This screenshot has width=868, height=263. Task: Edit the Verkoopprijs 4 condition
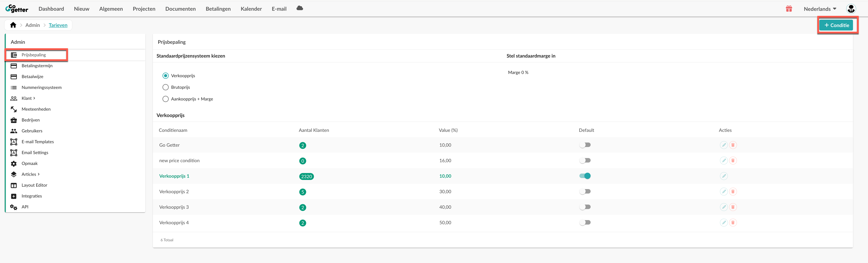tap(723, 223)
